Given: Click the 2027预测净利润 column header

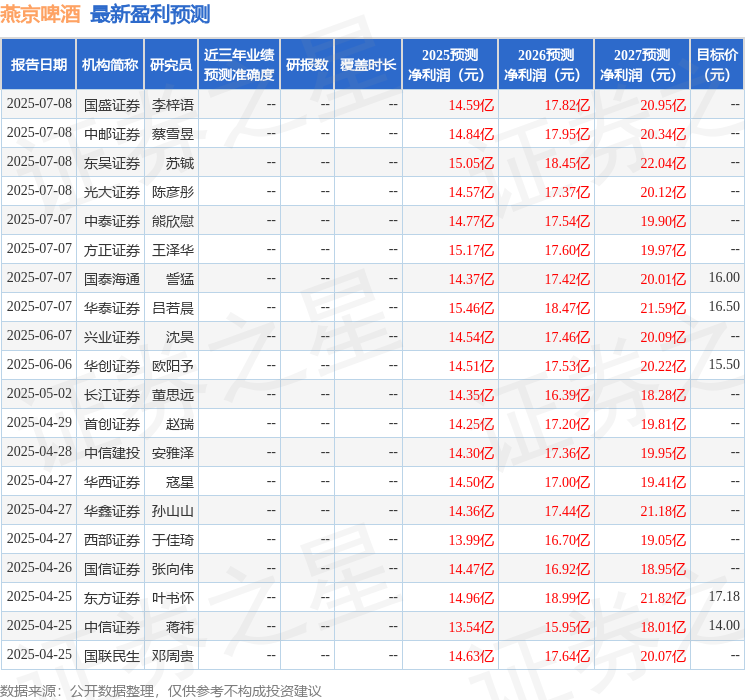Looking at the screenshot, I should point(642,65).
